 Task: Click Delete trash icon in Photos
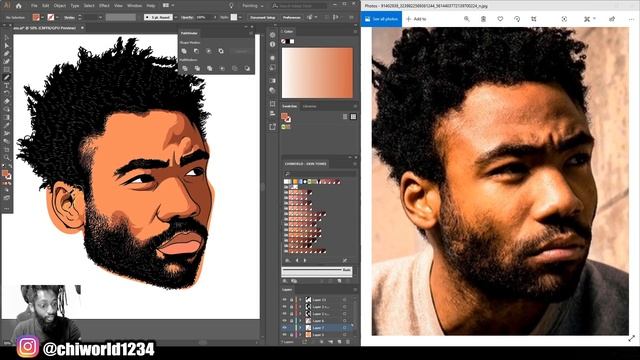pyautogui.click(x=483, y=19)
